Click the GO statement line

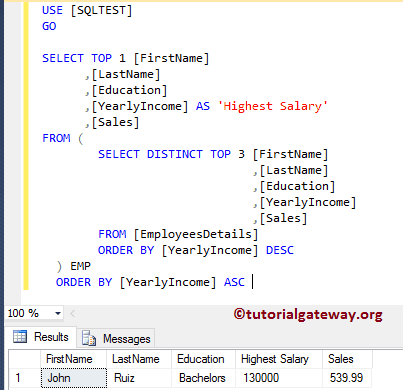tap(49, 26)
